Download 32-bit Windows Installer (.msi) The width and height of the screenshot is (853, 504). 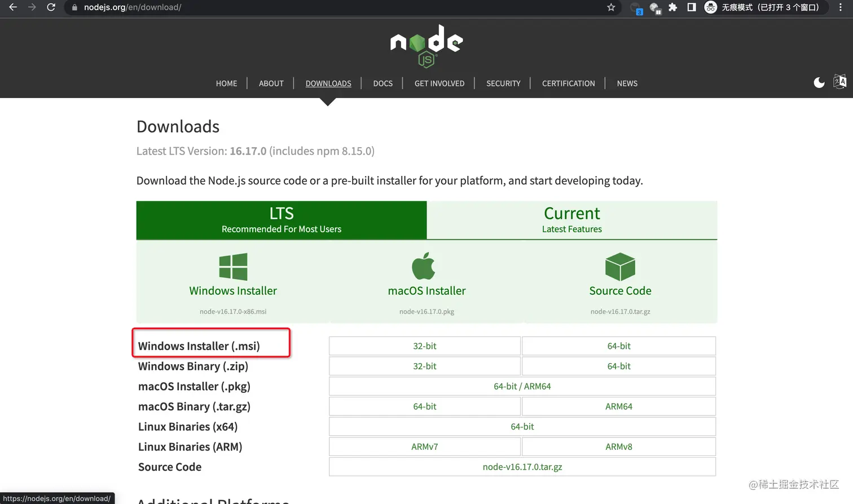(425, 346)
